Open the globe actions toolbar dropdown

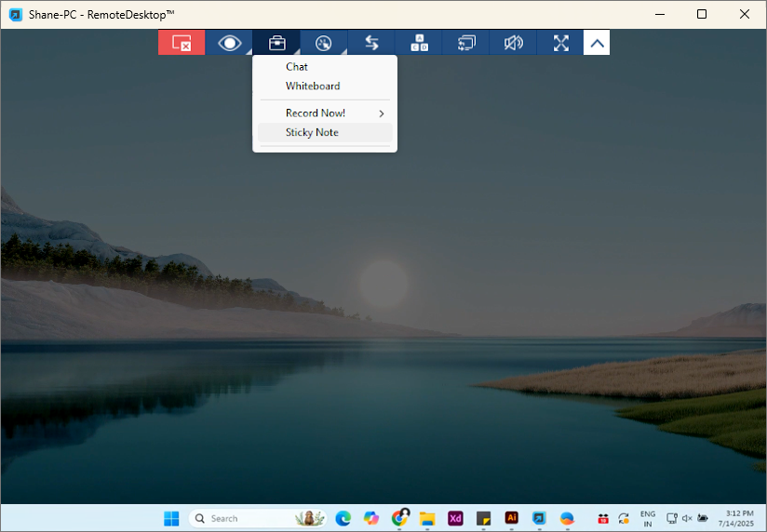[x=324, y=43]
